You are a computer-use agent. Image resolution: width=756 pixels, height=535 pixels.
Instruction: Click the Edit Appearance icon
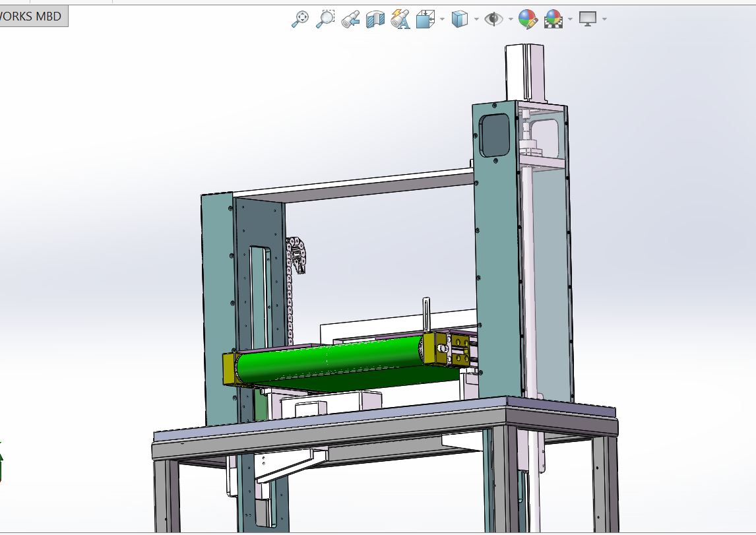click(x=528, y=19)
